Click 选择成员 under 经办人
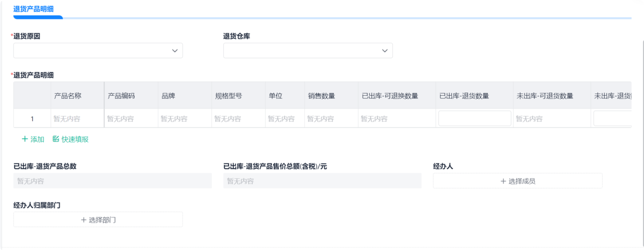 tap(518, 181)
